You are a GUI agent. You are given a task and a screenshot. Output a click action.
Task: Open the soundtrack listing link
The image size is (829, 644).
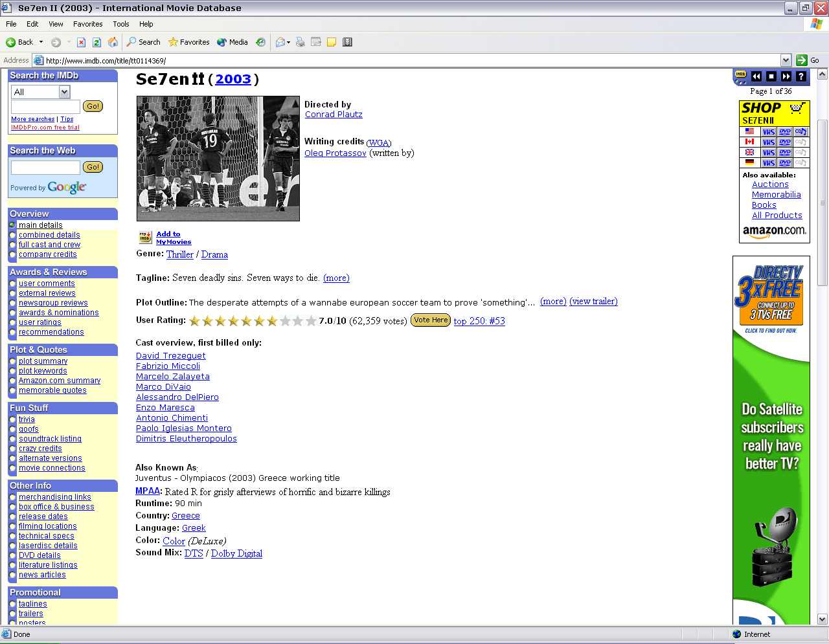point(50,439)
